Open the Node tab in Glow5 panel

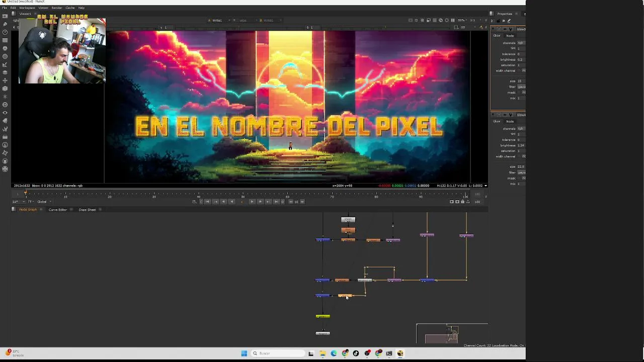click(510, 36)
